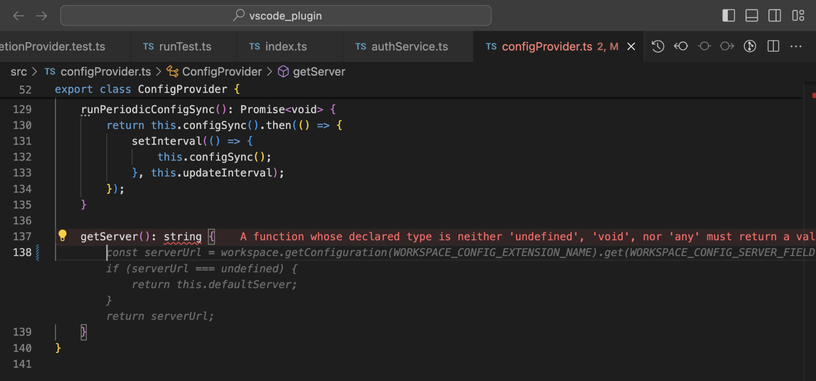Open the index.ts tab
Screen dimensions: 816x381
click(x=278, y=46)
